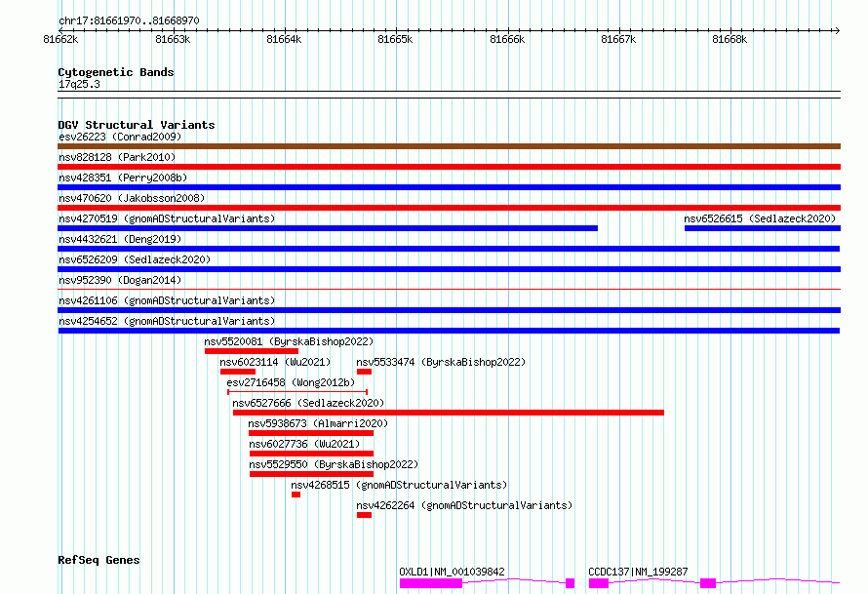Click the blue nsv4432621 variant bar
The image size is (868, 594).
(449, 249)
